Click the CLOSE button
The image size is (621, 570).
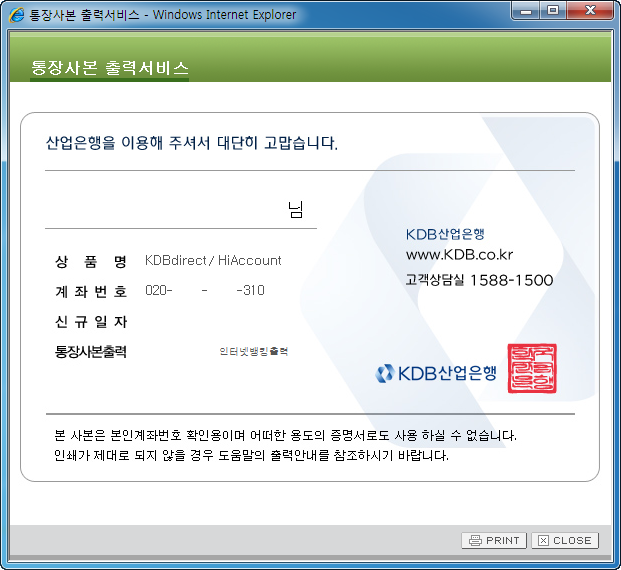(x=565, y=540)
